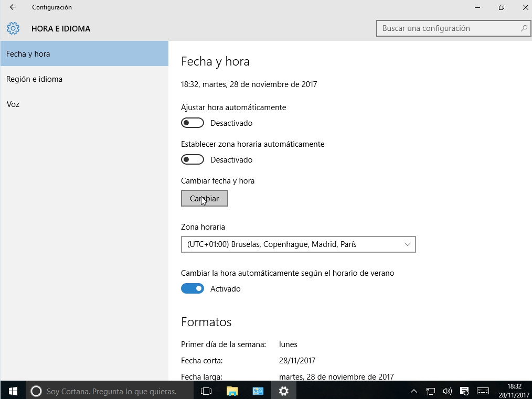
Task: Open the network icon in system tray
Action: point(430,391)
